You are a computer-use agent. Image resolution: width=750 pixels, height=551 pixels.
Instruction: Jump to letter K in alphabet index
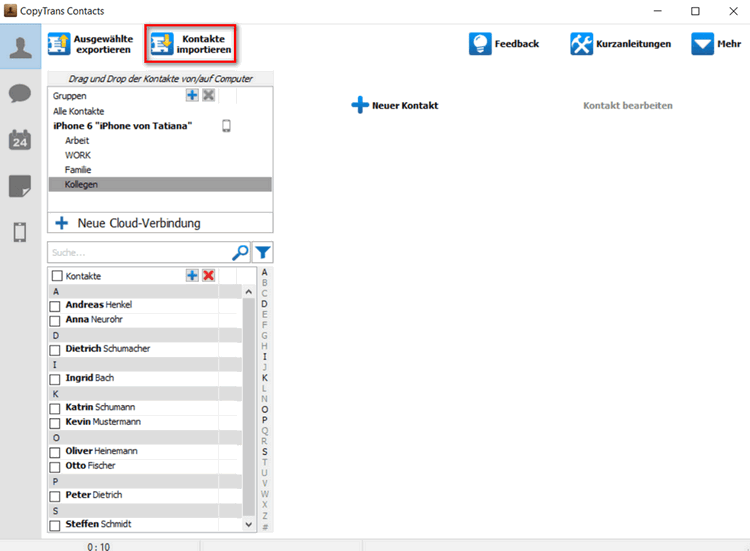pyautogui.click(x=265, y=378)
